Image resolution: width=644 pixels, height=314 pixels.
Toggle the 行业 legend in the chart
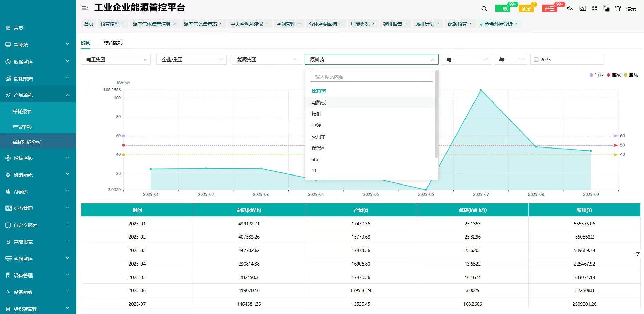pos(597,75)
